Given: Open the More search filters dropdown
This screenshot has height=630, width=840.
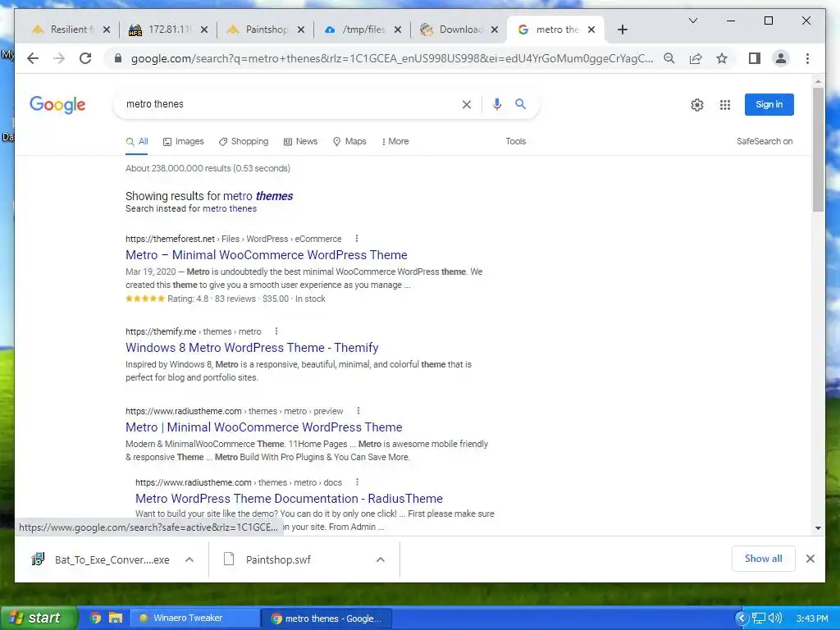Looking at the screenshot, I should [x=395, y=141].
